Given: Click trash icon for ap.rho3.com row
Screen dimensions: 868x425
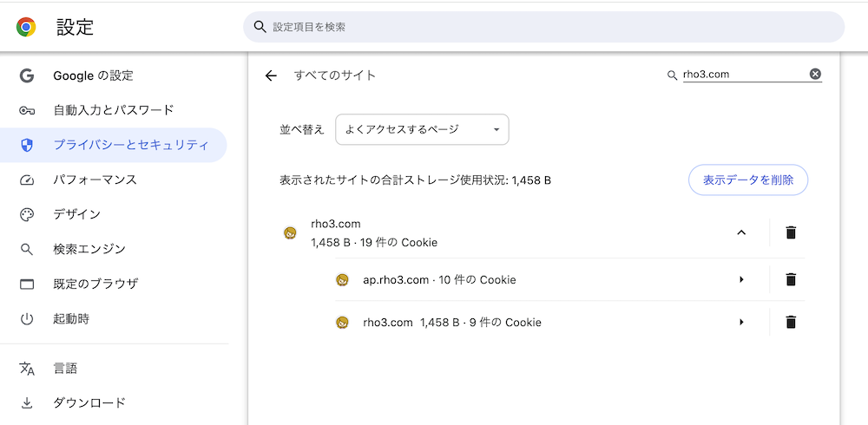Looking at the screenshot, I should coord(791,279).
